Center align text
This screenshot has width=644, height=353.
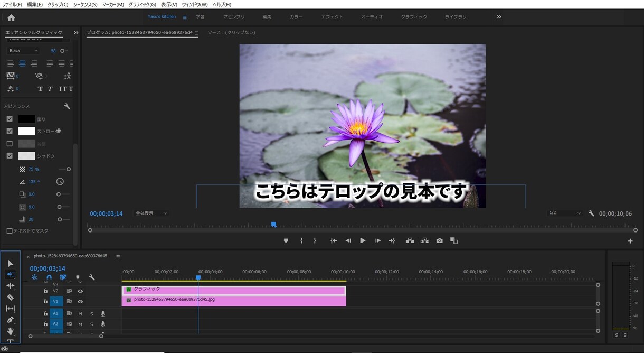tap(22, 63)
